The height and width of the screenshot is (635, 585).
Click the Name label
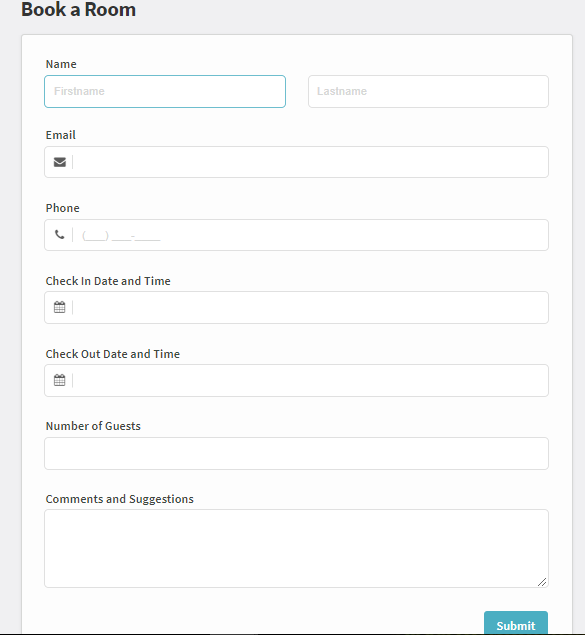61,64
